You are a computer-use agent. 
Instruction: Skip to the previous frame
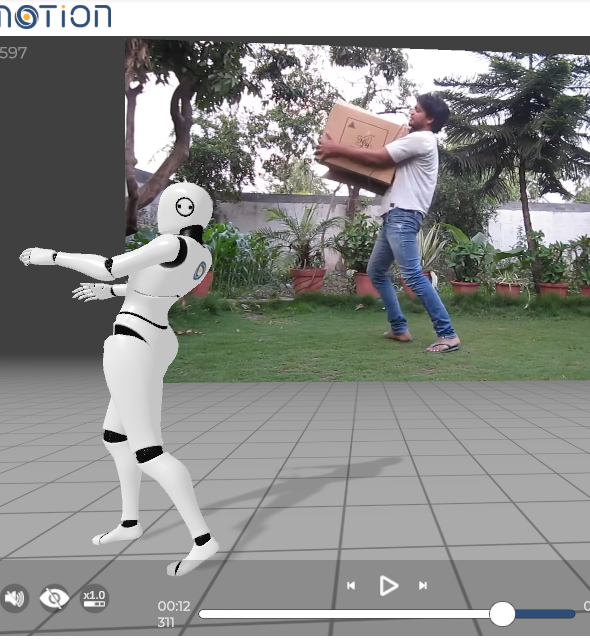click(x=351, y=586)
